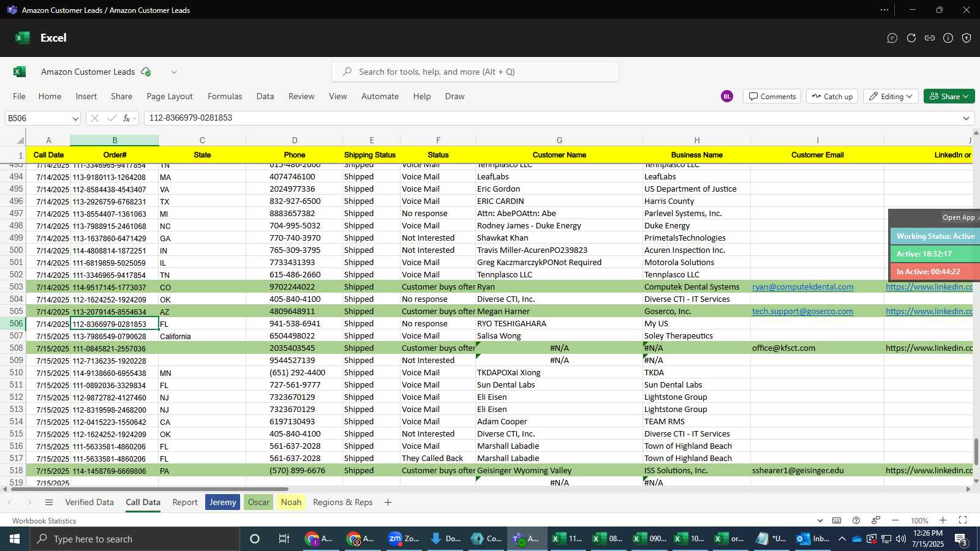This screenshot has height=551, width=980.
Task: Open the Name Box dropdown arrow
Action: 75,119
